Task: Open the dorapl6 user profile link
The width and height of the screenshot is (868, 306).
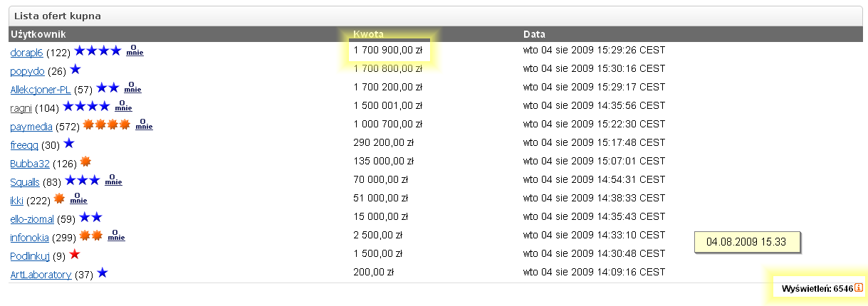Action: point(27,52)
